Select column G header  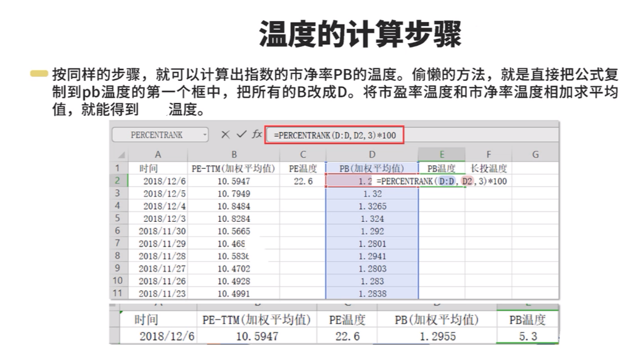[535, 155]
